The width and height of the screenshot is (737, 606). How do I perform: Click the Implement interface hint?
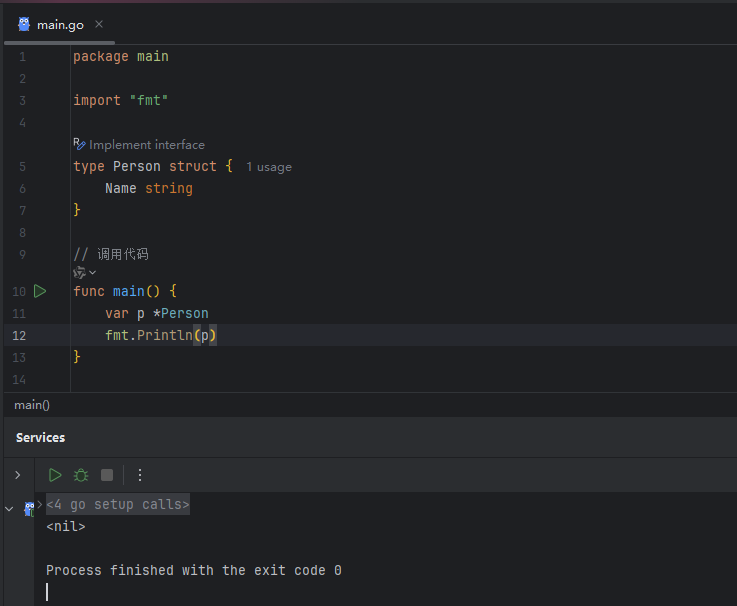click(147, 145)
